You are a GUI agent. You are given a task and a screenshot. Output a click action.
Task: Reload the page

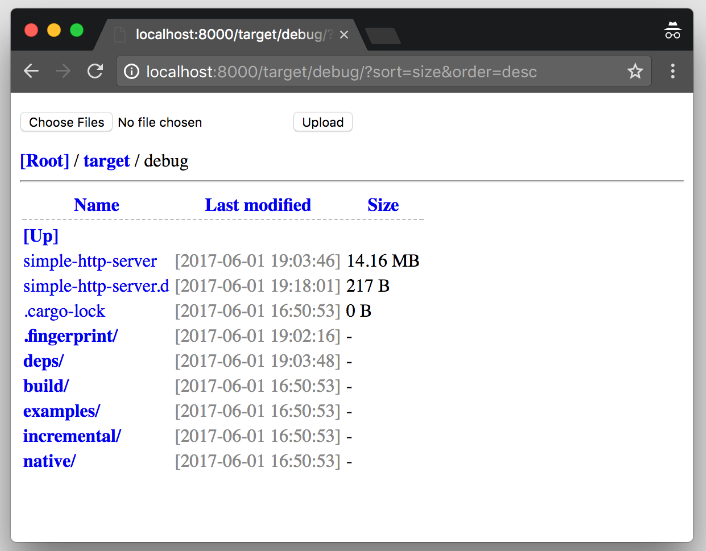(95, 71)
